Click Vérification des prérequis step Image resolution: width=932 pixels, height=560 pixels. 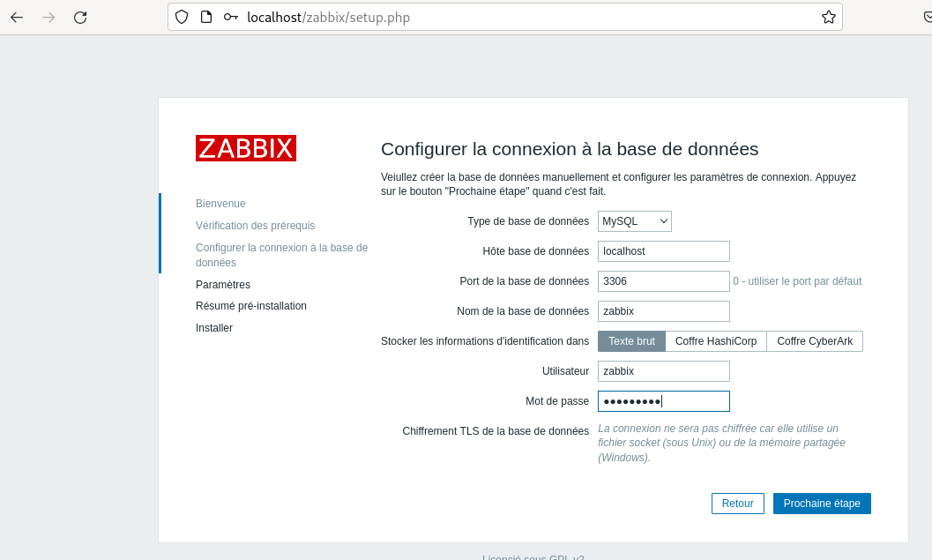tap(255, 226)
